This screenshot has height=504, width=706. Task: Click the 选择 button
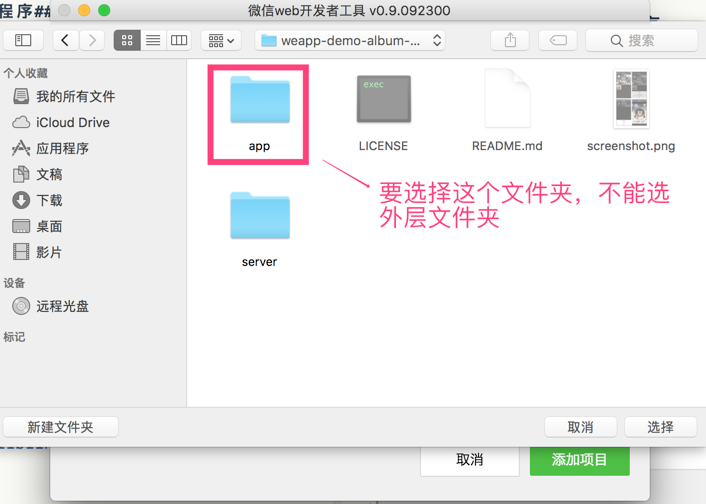661,427
